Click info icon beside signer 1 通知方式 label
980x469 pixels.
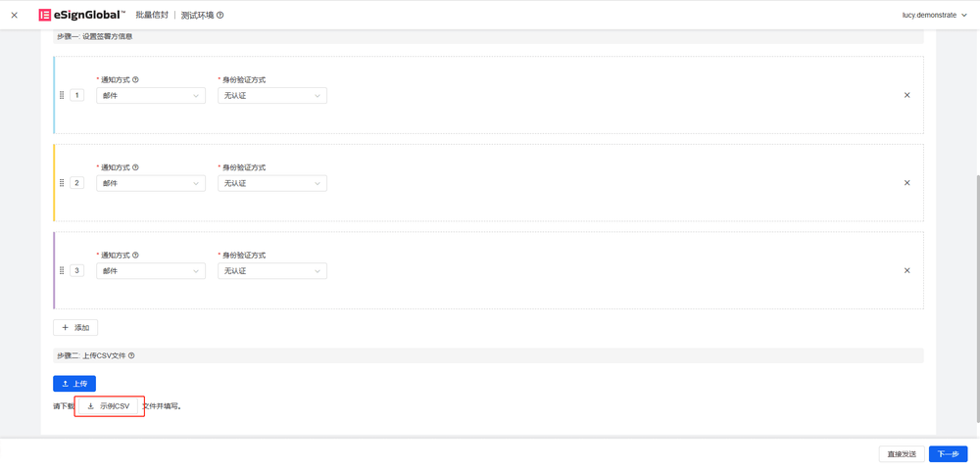coord(135,80)
